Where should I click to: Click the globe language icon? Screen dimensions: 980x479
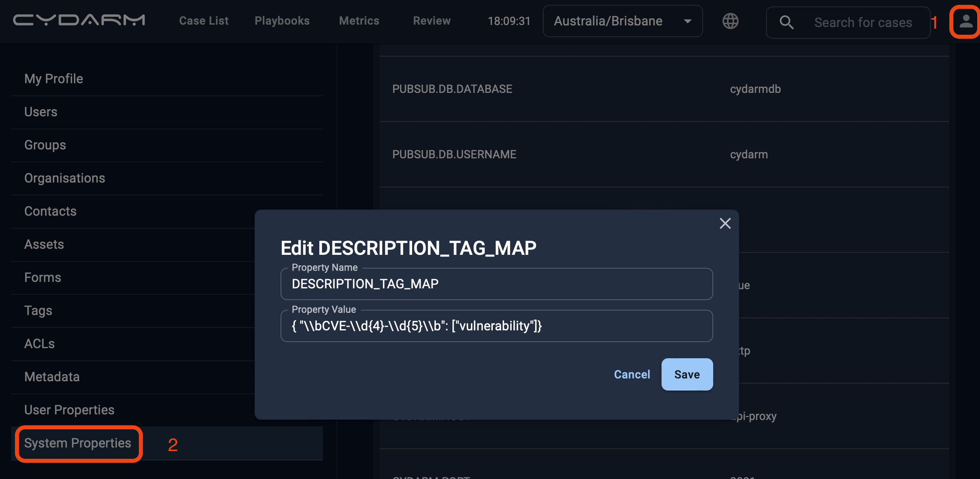730,21
